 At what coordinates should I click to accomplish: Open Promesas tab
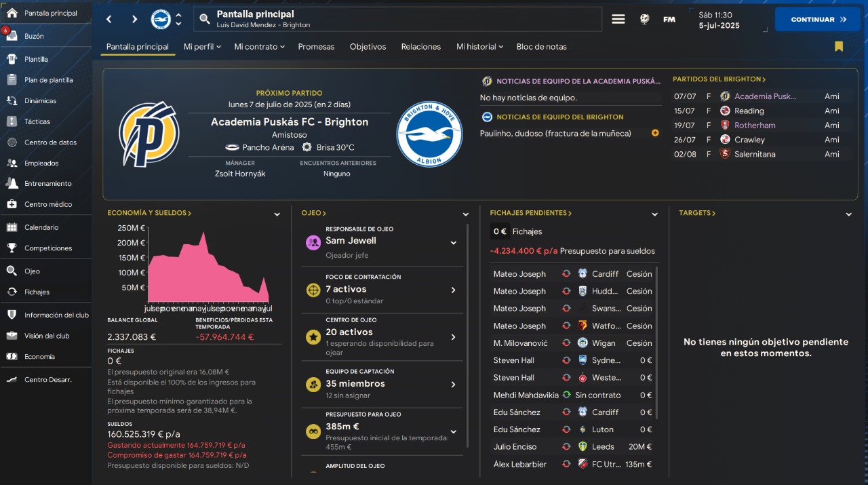tap(316, 47)
